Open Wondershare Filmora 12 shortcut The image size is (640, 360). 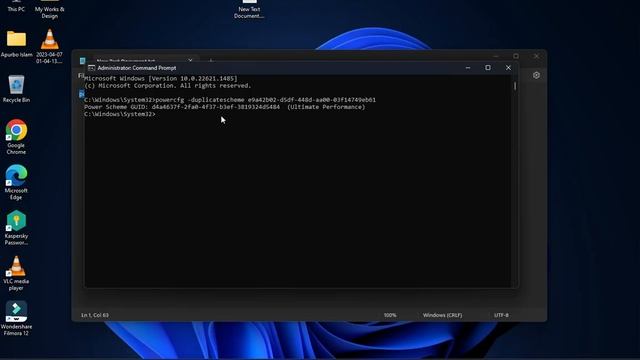[16, 318]
